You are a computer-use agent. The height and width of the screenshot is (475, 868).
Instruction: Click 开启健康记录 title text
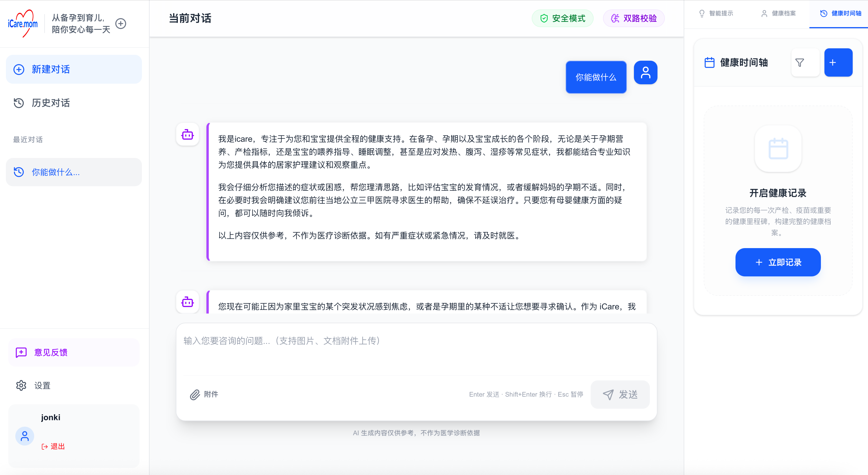click(x=778, y=193)
